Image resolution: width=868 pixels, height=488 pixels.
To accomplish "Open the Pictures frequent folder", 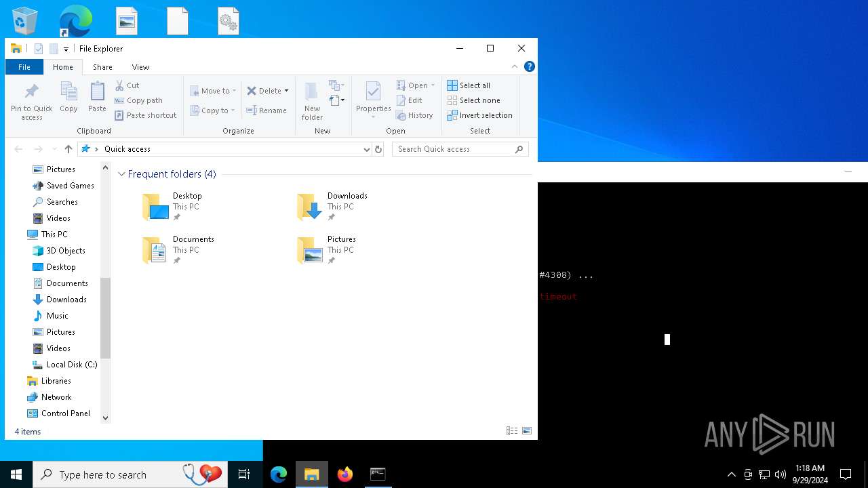I will tap(327, 250).
